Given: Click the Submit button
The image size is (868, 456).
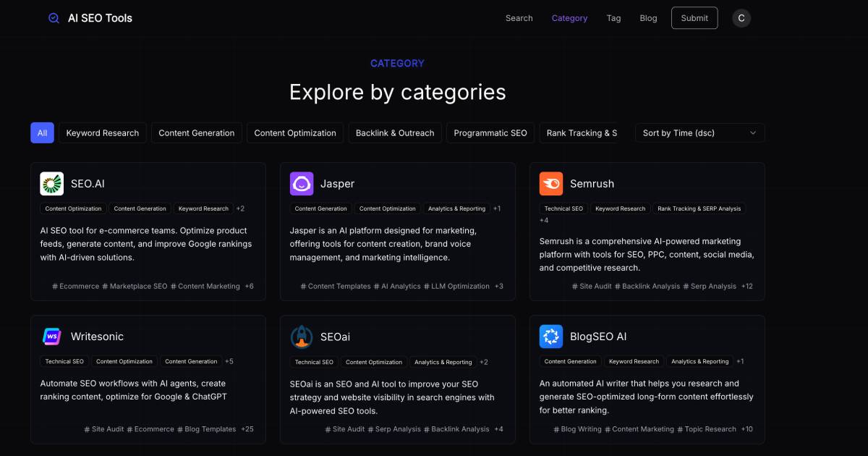Looking at the screenshot, I should tap(694, 17).
